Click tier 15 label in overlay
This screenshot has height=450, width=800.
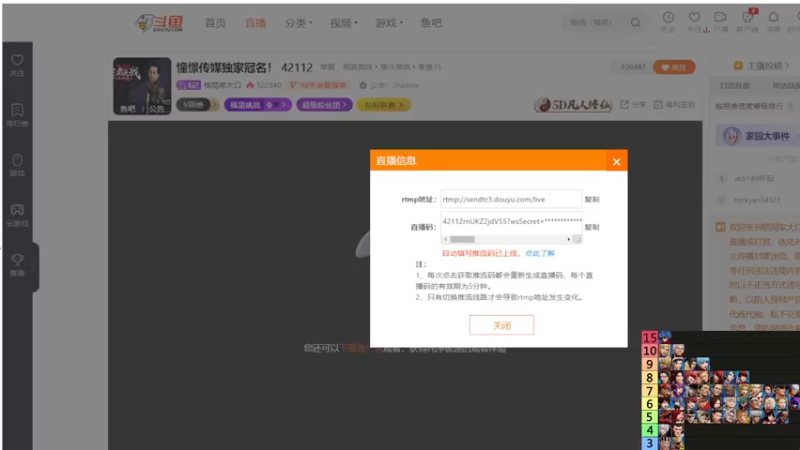tap(649, 337)
